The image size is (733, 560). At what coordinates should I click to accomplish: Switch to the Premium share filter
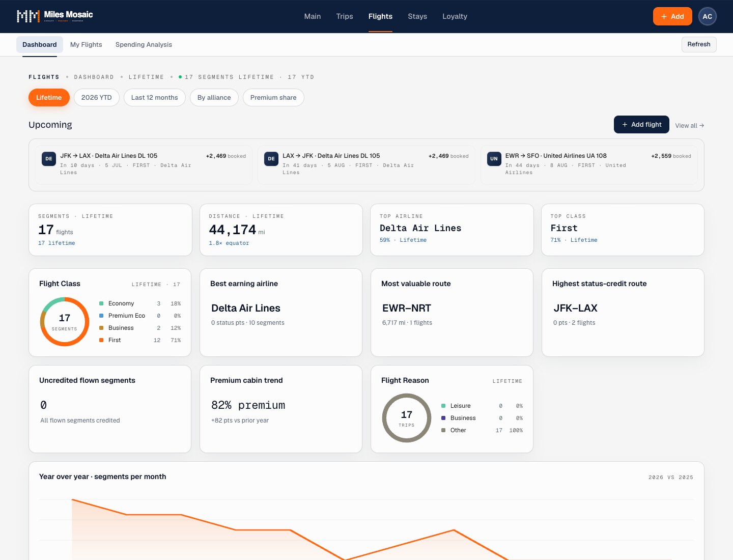[273, 98]
